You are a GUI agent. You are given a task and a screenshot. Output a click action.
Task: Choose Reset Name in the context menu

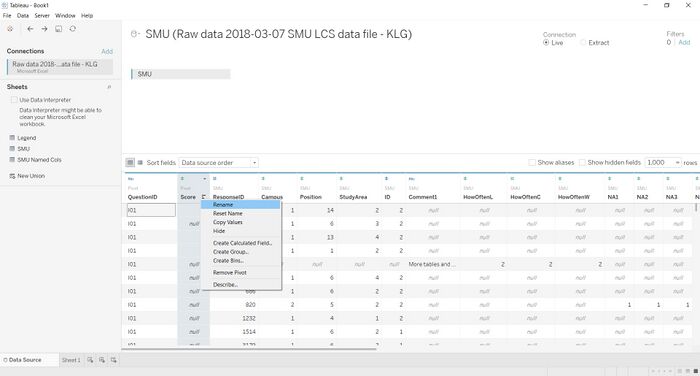(241, 213)
